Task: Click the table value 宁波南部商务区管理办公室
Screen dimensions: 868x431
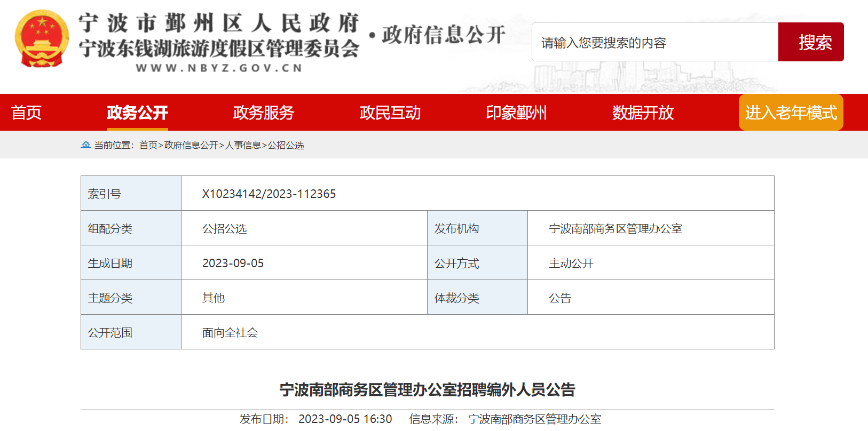Action: (616, 228)
